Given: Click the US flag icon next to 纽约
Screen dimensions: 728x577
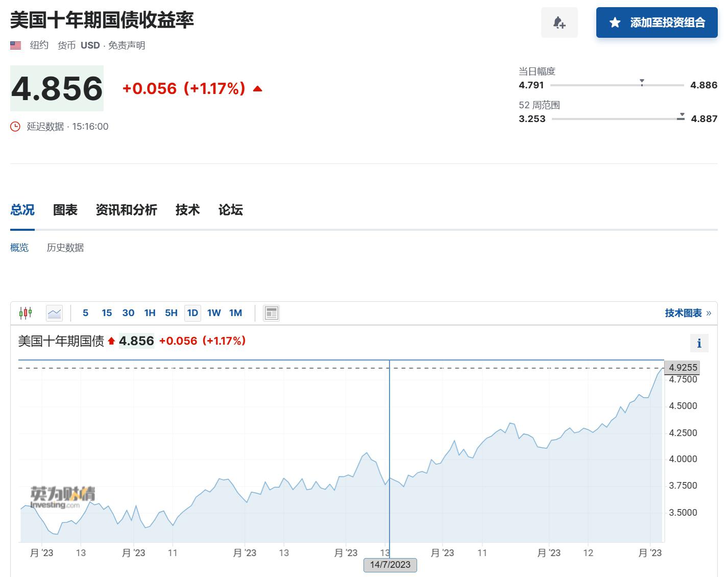Looking at the screenshot, I should (15, 45).
